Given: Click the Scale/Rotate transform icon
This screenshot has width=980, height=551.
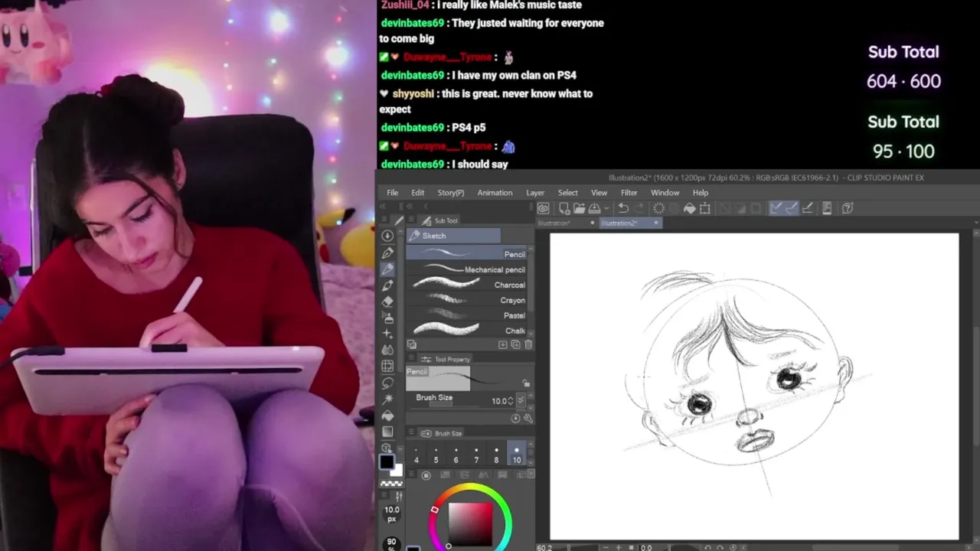Looking at the screenshot, I should (x=704, y=208).
